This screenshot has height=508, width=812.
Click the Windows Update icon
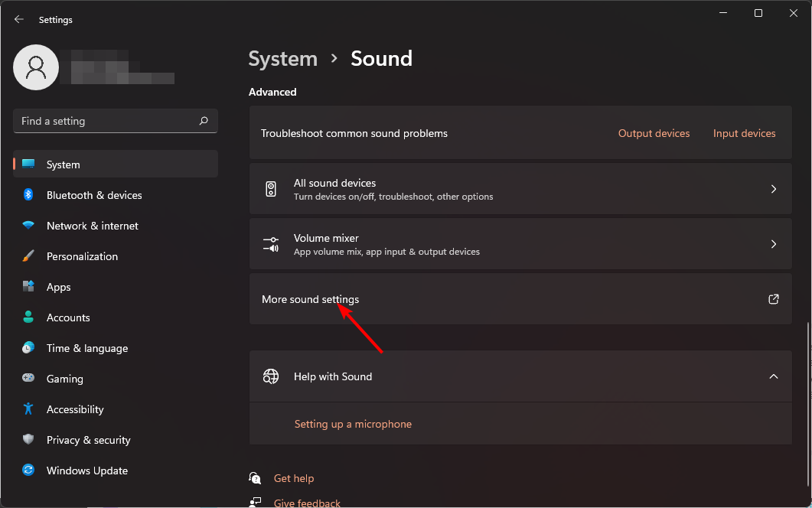[29, 471]
